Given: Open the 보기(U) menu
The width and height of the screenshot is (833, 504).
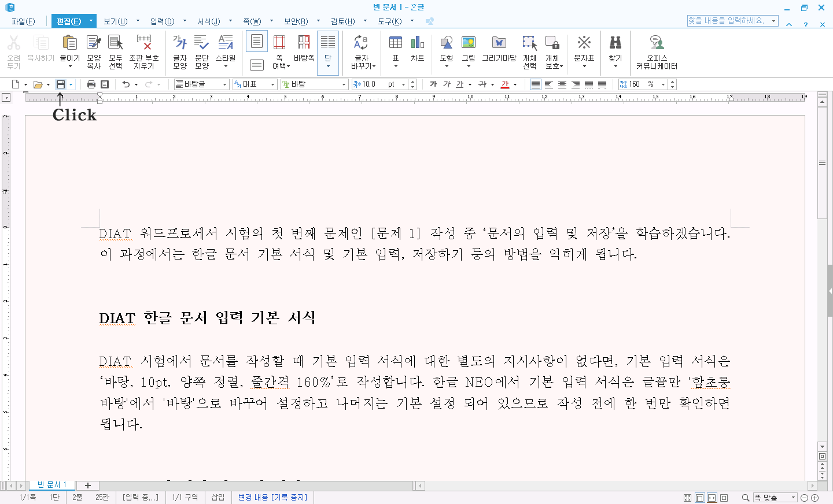Looking at the screenshot, I should point(115,21).
